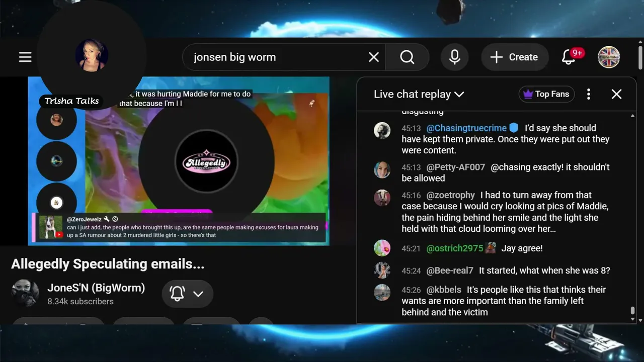This screenshot has width=644, height=362.
Task: Select the @ostrich2975 username in chat
Action: pyautogui.click(x=455, y=248)
